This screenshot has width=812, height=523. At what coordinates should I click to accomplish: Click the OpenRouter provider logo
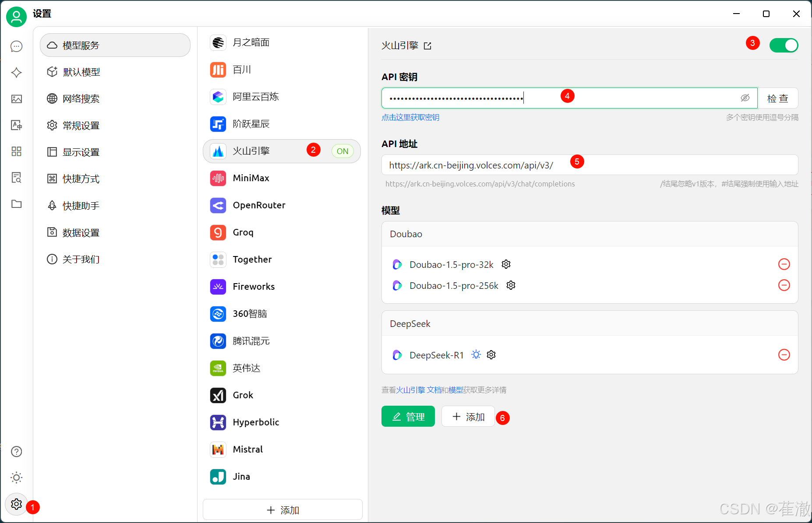point(218,205)
